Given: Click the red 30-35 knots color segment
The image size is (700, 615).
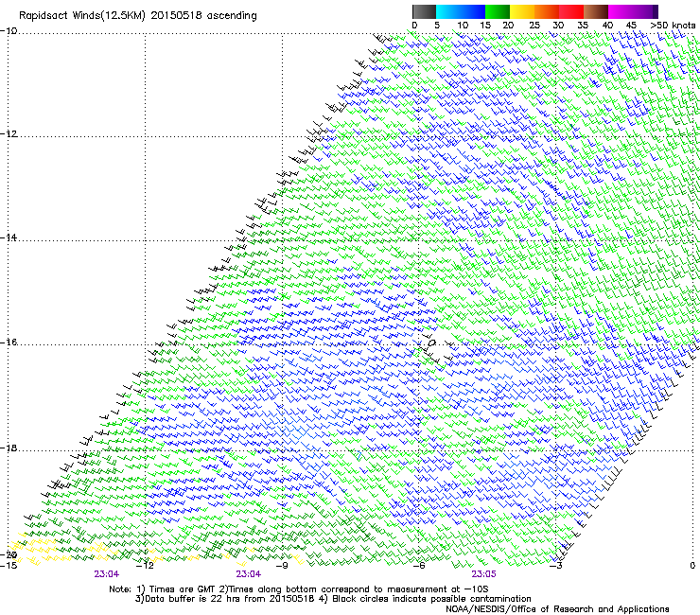Looking at the screenshot, I should click(x=571, y=11).
